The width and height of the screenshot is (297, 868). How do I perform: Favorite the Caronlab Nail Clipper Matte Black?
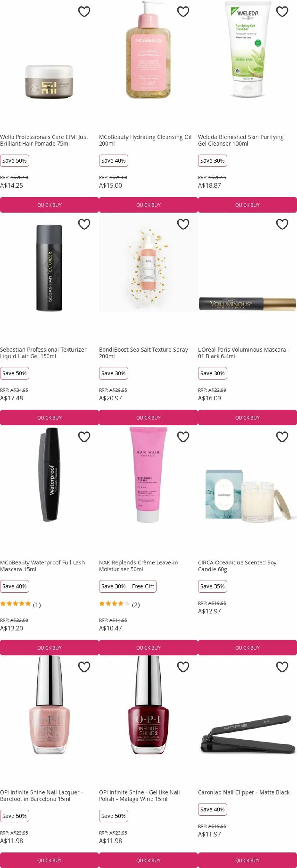(282, 667)
